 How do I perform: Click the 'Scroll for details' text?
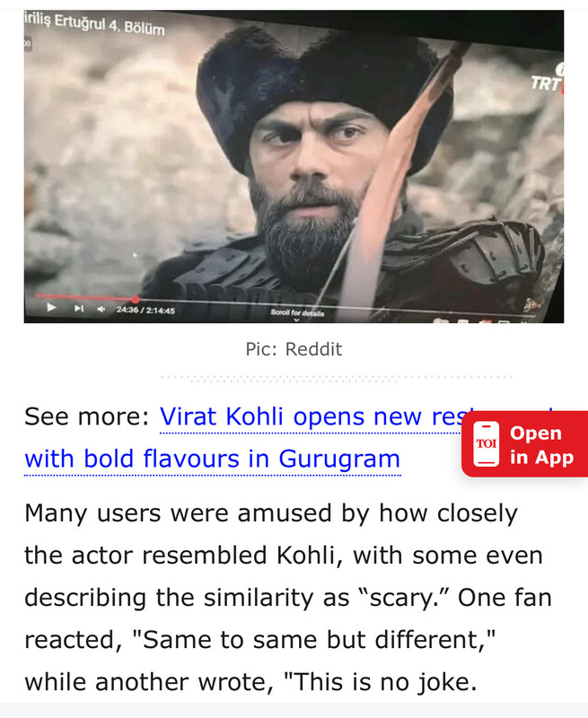click(297, 312)
